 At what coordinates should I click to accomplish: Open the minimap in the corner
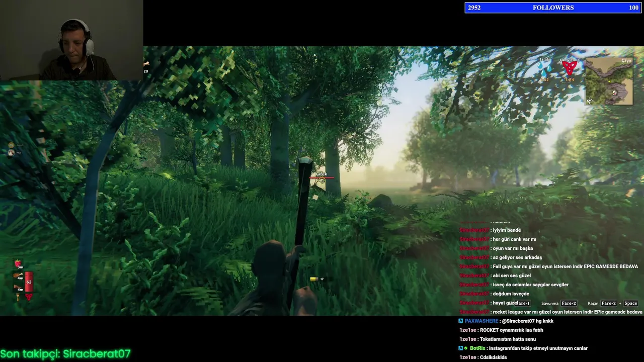pos(609,81)
